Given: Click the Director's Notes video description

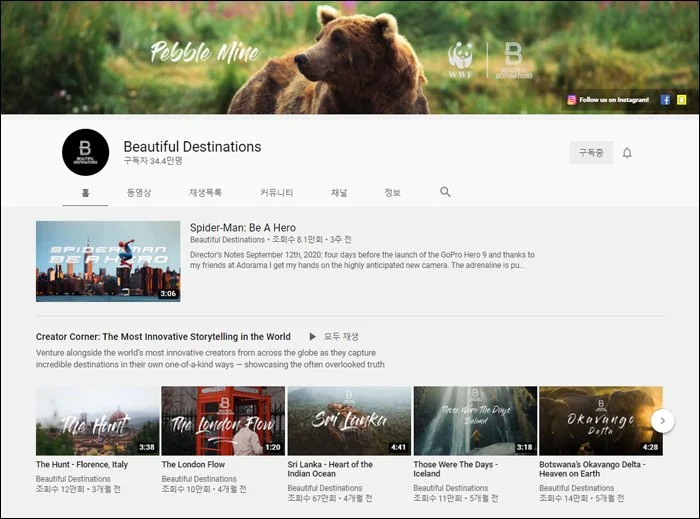Looking at the screenshot, I should tap(362, 260).
